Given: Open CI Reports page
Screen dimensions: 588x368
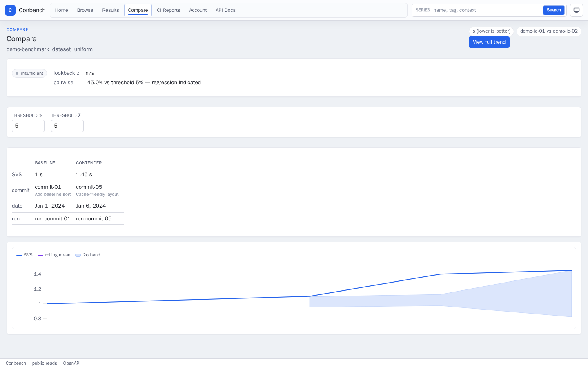Looking at the screenshot, I should coord(169,10).
